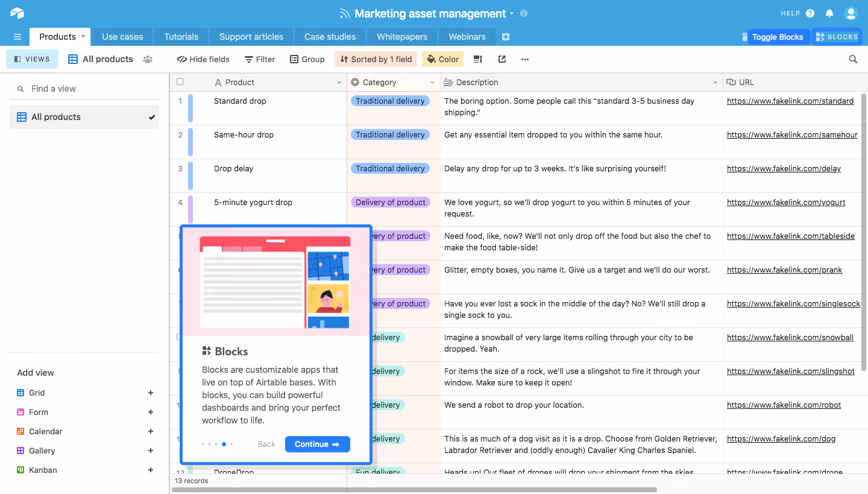868x494 pixels.
Task: Open the Product column header dropdown
Action: coord(339,83)
